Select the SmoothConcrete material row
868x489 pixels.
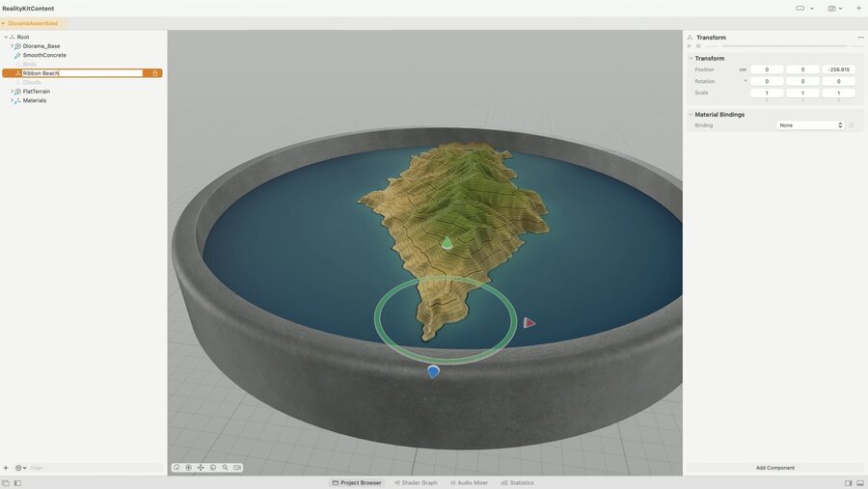click(x=83, y=55)
